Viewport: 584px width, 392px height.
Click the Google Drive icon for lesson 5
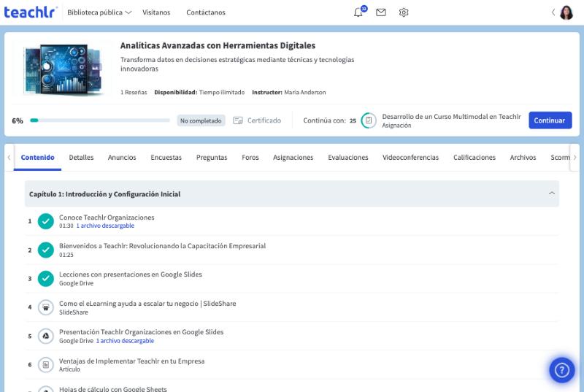pyautogui.click(x=46, y=337)
